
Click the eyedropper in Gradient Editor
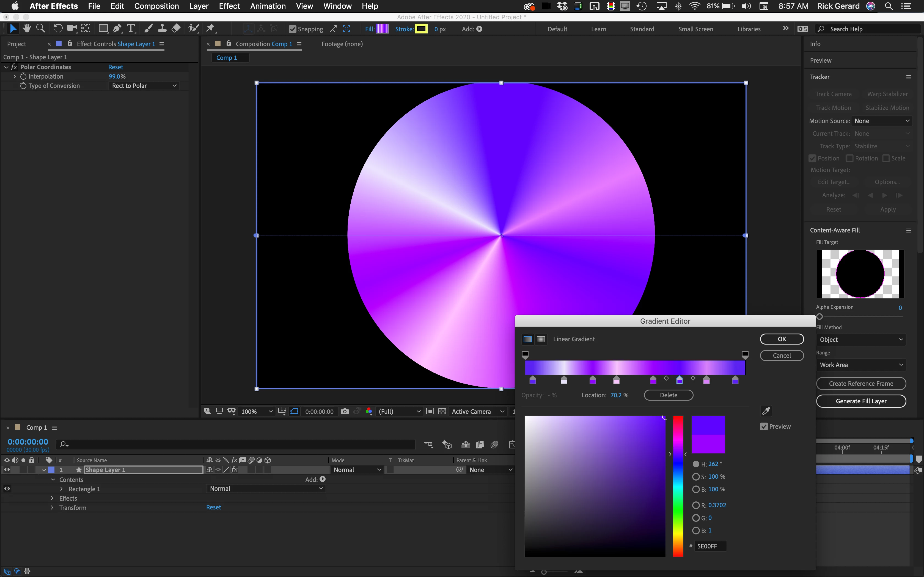click(x=766, y=411)
